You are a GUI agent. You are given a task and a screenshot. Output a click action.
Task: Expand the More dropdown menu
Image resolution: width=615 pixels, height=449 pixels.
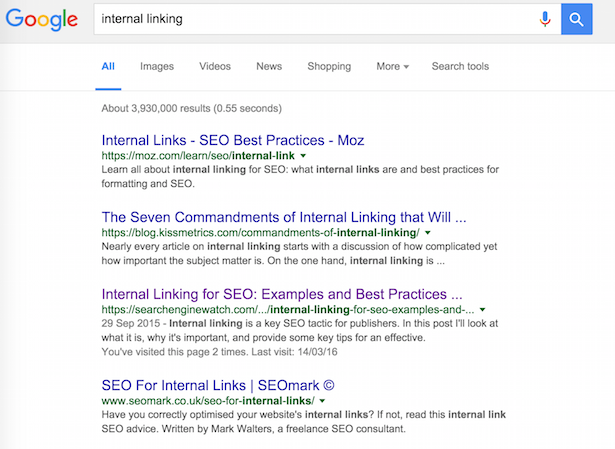[392, 67]
